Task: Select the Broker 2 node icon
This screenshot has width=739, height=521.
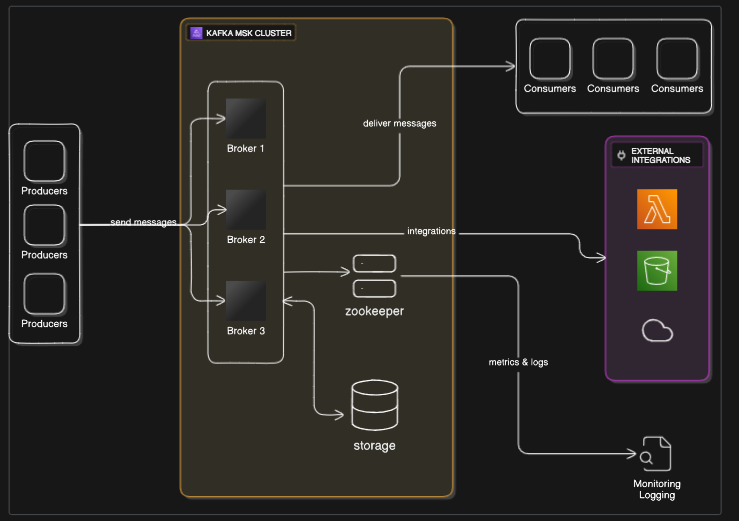Action: 246,210
